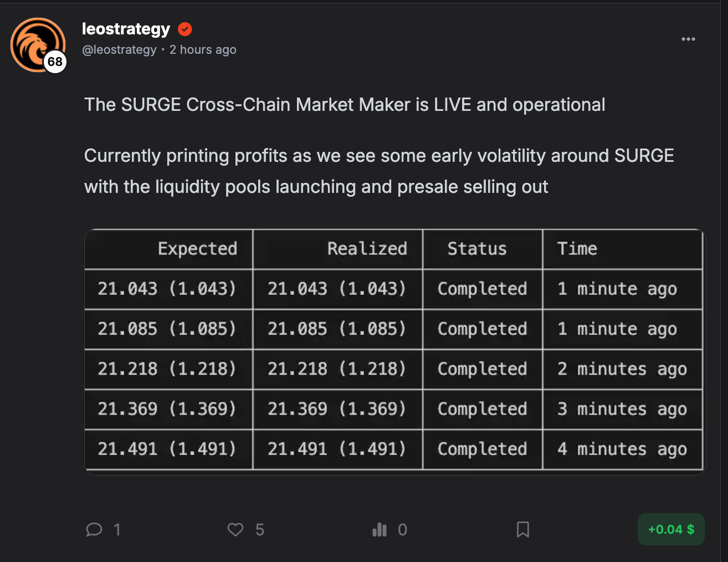Click the 'Expected' column header in table image
The width and height of the screenshot is (728, 562).
click(197, 249)
